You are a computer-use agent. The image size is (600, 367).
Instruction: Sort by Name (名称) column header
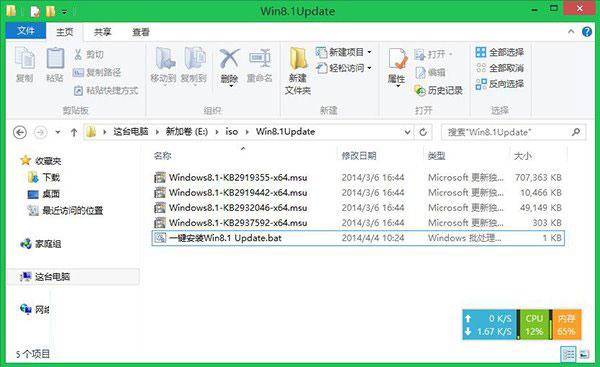pos(162,155)
